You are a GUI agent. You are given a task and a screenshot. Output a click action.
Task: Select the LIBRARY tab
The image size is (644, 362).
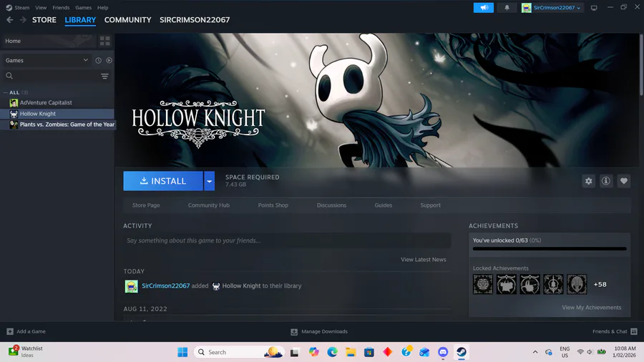coord(80,20)
